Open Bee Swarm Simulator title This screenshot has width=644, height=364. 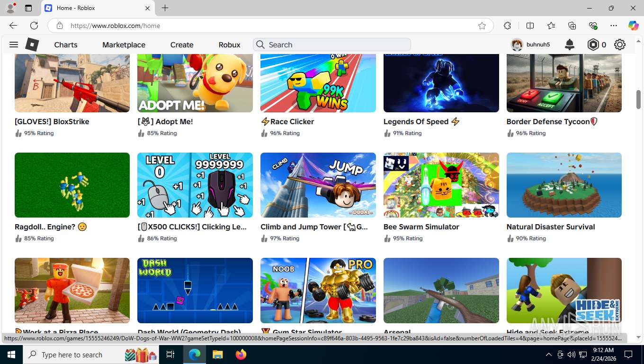[421, 227]
